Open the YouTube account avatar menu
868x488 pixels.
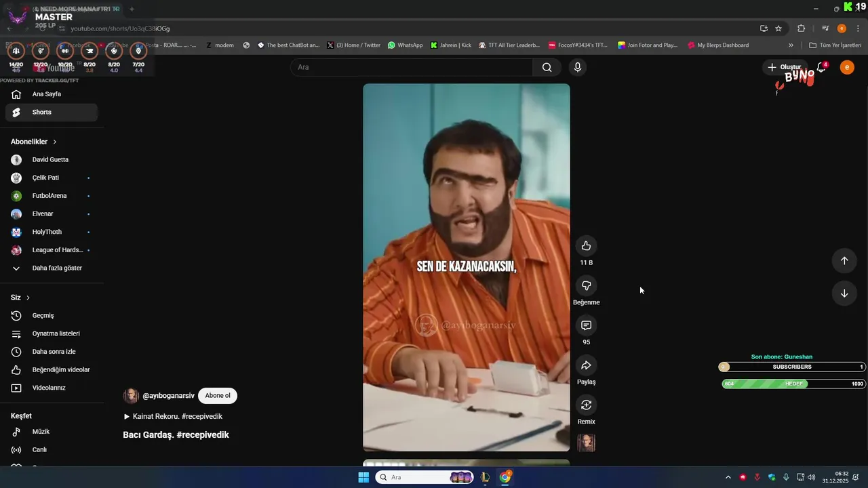click(847, 67)
